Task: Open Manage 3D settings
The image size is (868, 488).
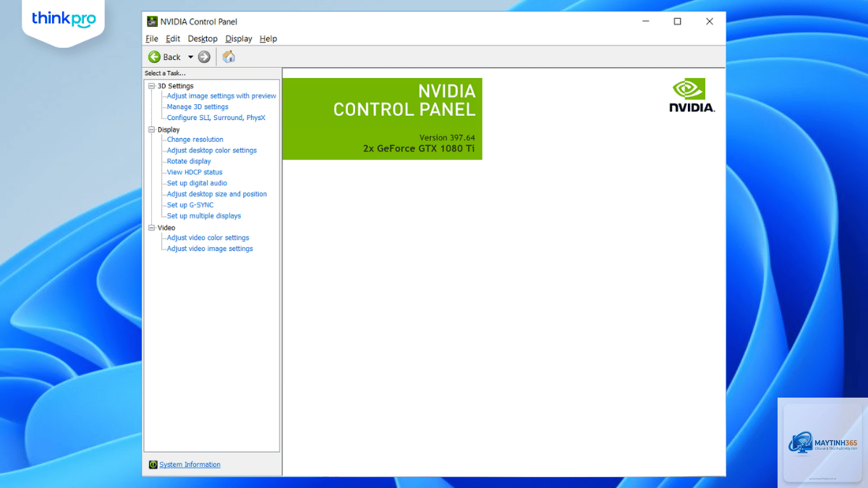Action: pyautogui.click(x=197, y=107)
